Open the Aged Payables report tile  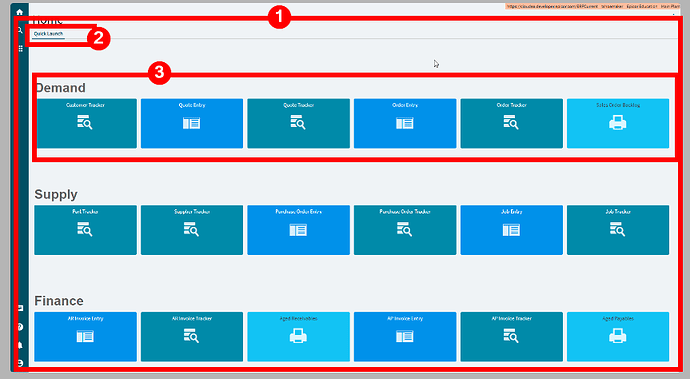click(618, 337)
